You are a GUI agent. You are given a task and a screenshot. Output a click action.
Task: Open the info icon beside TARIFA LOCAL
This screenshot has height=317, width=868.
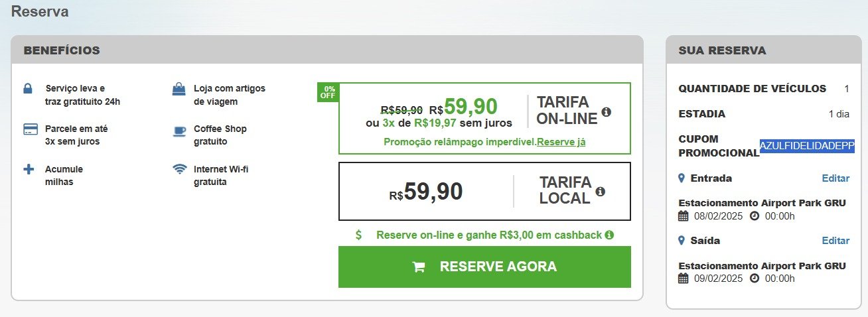pos(601,191)
